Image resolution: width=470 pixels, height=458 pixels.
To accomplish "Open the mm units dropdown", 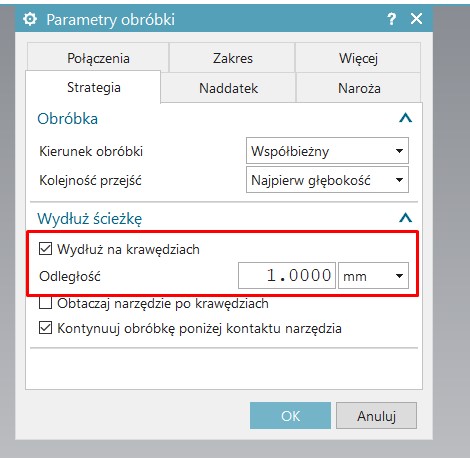I will (x=373, y=276).
